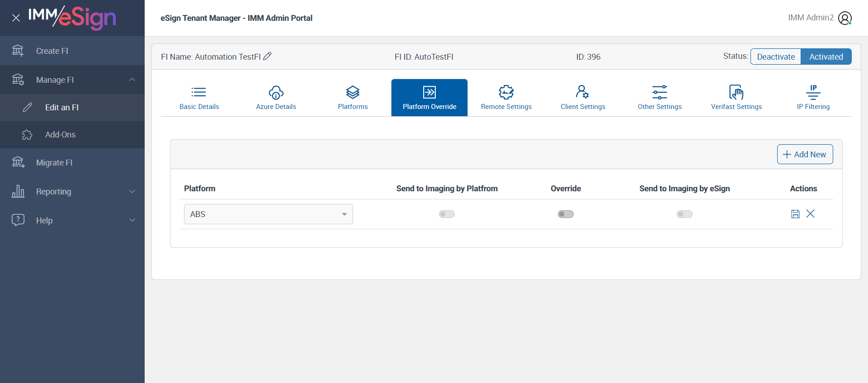Viewport: 868px width, 383px height.
Task: Switch to the Client Settings tab
Action: point(583,98)
